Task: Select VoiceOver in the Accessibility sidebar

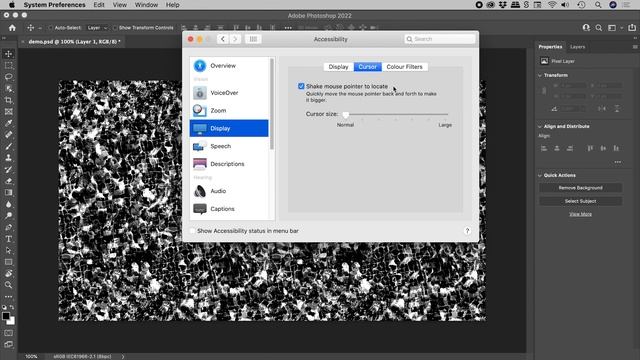Action: coord(229,93)
